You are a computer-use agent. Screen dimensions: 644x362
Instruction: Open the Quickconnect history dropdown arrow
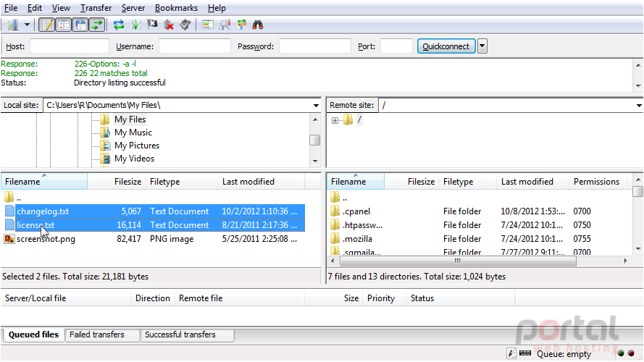[482, 46]
